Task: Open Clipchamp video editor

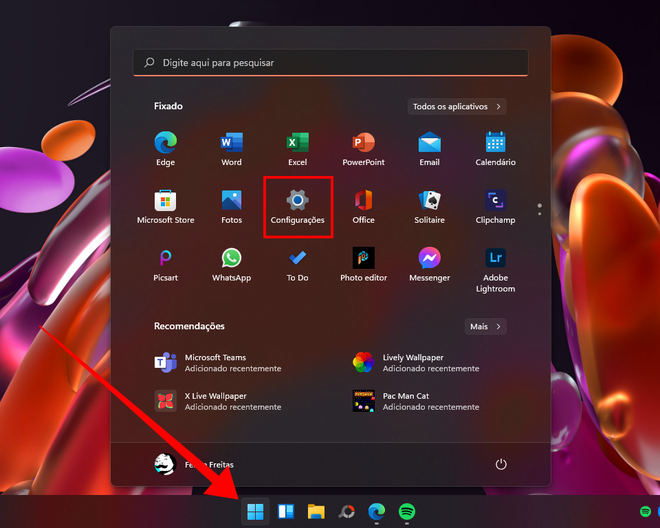Action: (495, 206)
